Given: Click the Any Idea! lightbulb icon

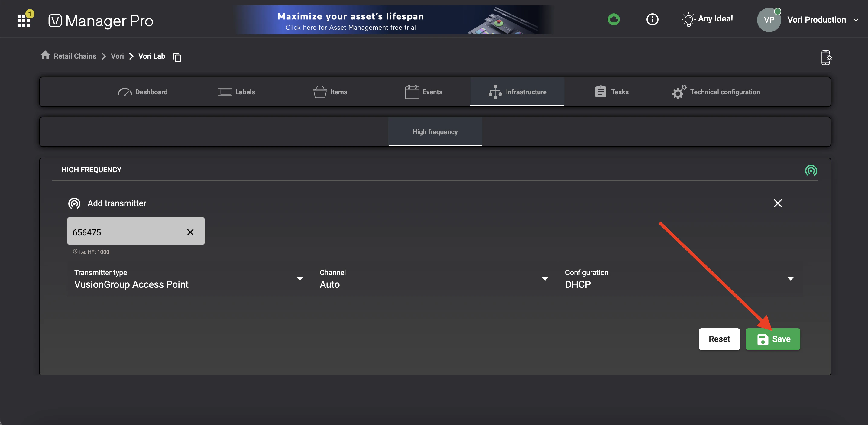Looking at the screenshot, I should click(x=688, y=19).
